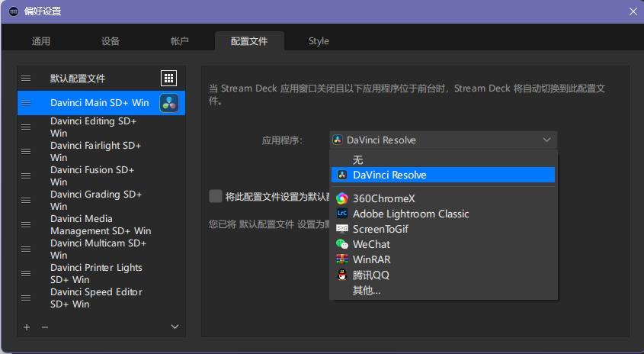Click the WeChat icon in the dropdown
644x354 pixels.
(x=342, y=244)
